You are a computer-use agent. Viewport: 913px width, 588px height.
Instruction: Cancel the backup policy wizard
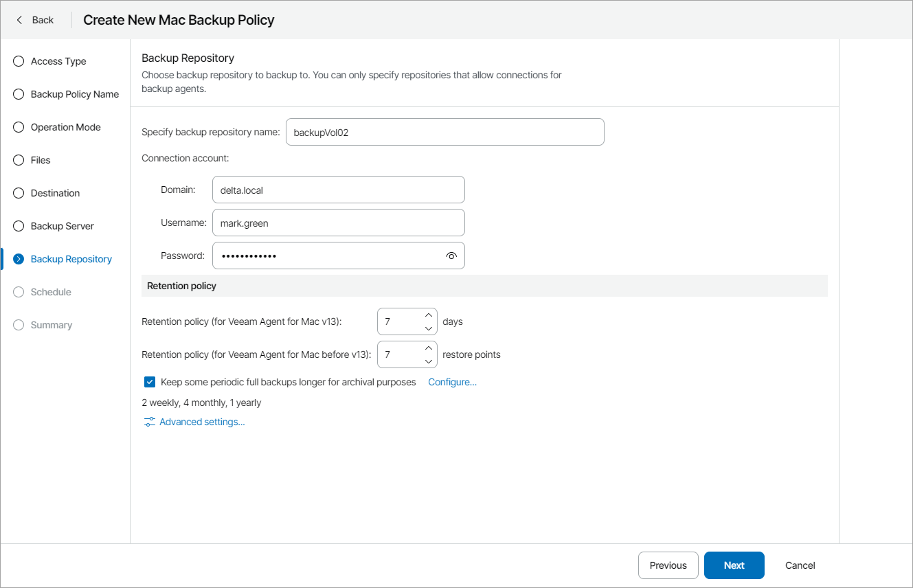(x=799, y=565)
